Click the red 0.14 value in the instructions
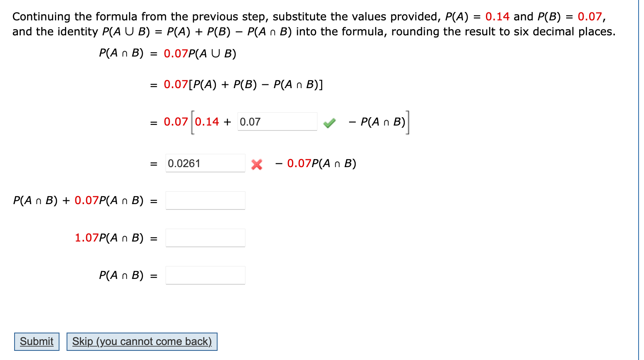 click(496, 16)
